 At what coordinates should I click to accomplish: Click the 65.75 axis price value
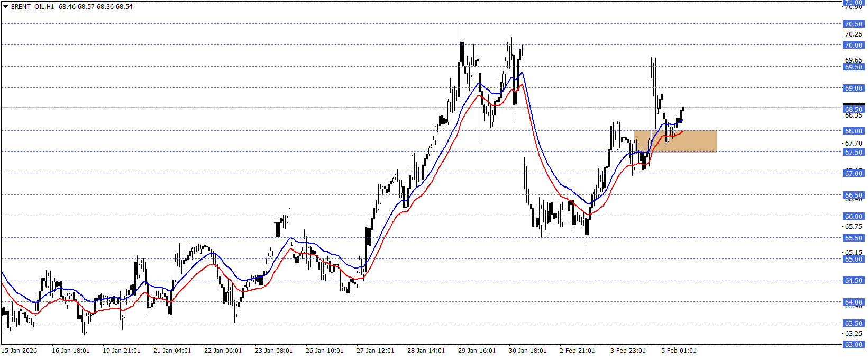[853, 227]
